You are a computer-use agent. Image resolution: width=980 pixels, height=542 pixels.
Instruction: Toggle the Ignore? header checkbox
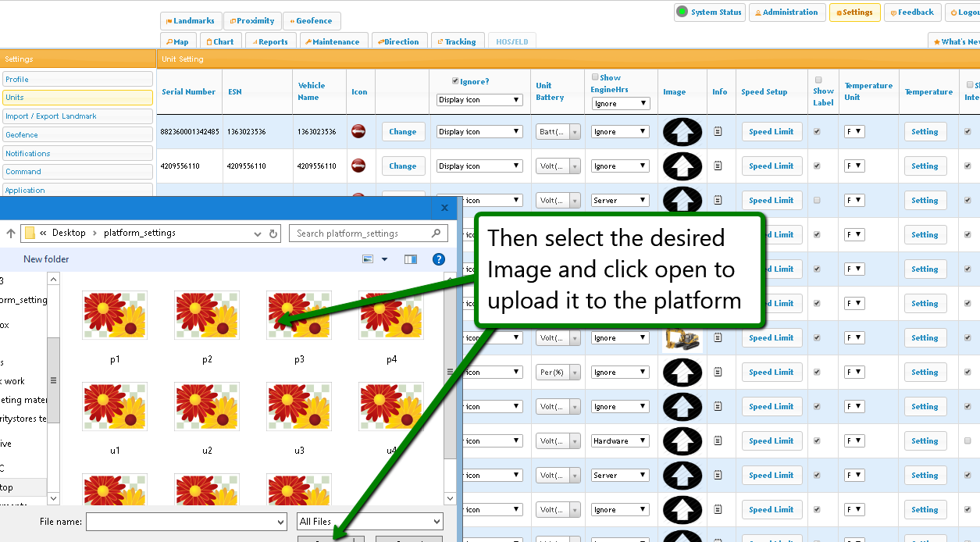pos(456,80)
